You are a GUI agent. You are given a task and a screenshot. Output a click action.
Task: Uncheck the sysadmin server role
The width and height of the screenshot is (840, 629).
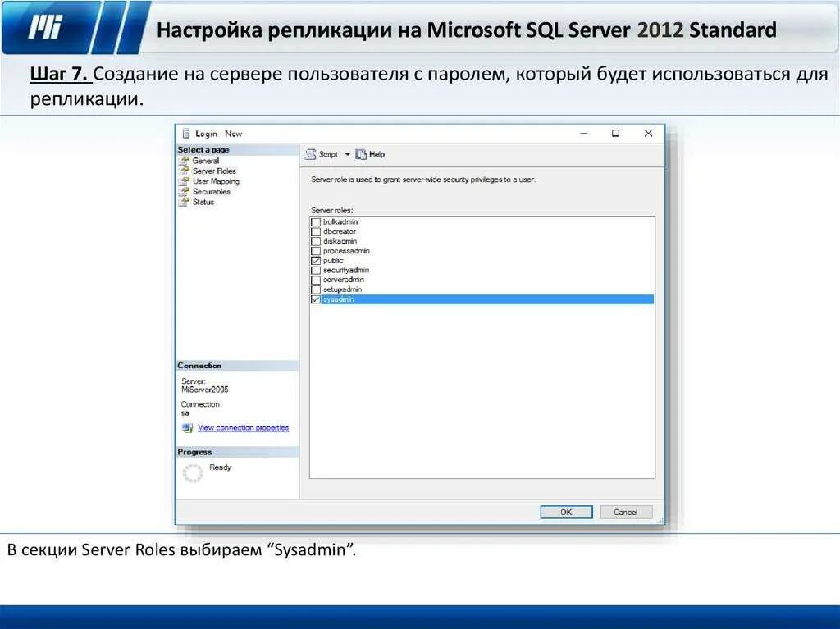316,299
